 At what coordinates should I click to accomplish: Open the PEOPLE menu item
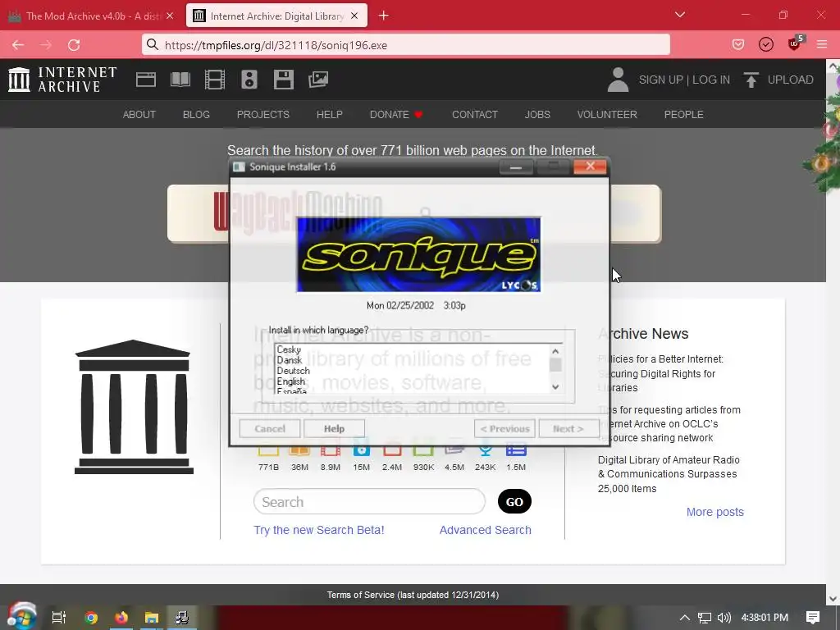coord(683,114)
